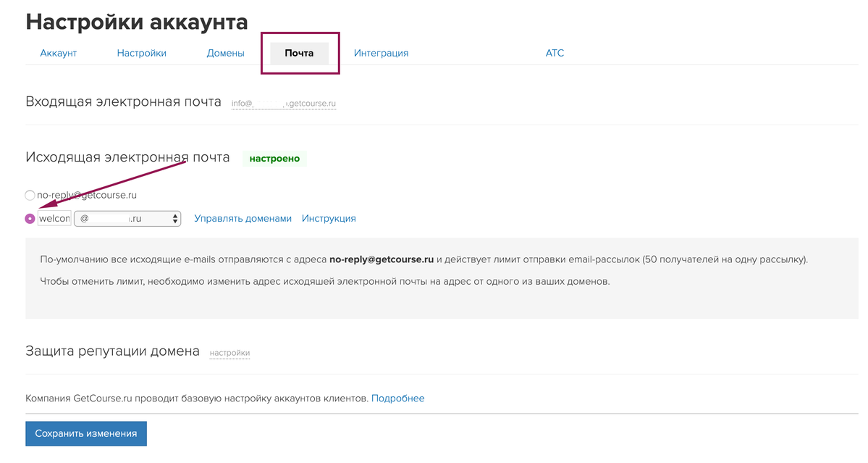This screenshot has width=868, height=463.
Task: Click the green 'настроено' status badge
Action: point(274,159)
